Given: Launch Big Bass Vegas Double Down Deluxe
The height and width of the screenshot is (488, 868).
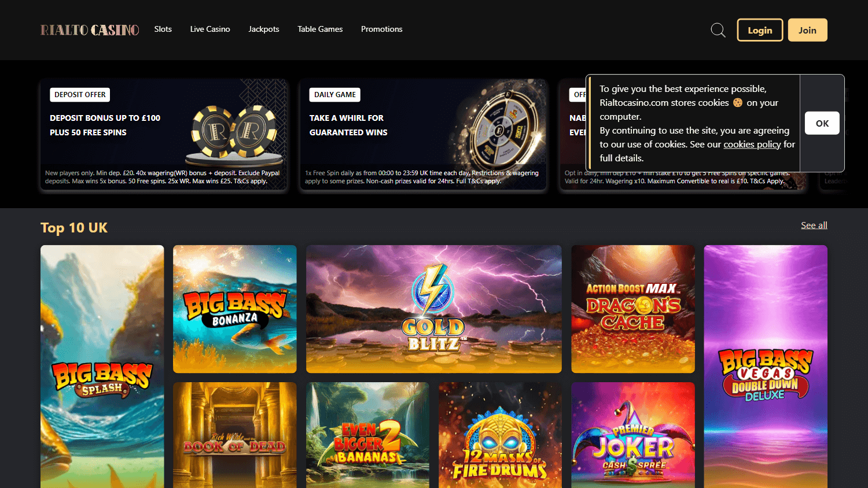Looking at the screenshot, I should [x=766, y=367].
